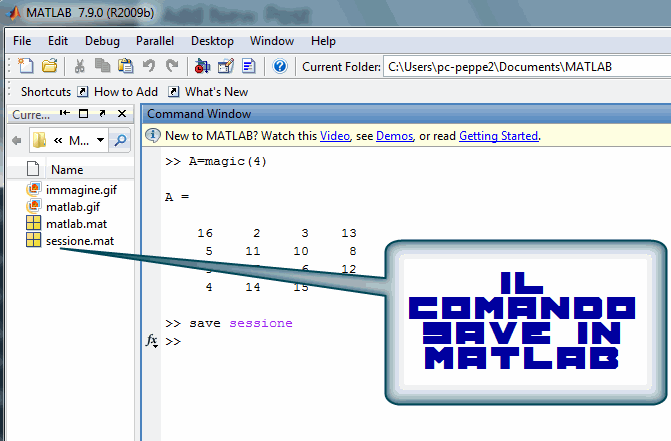Screen dimensions: 671x441
Task: Edit the Current Folder path field
Action: coord(527,67)
